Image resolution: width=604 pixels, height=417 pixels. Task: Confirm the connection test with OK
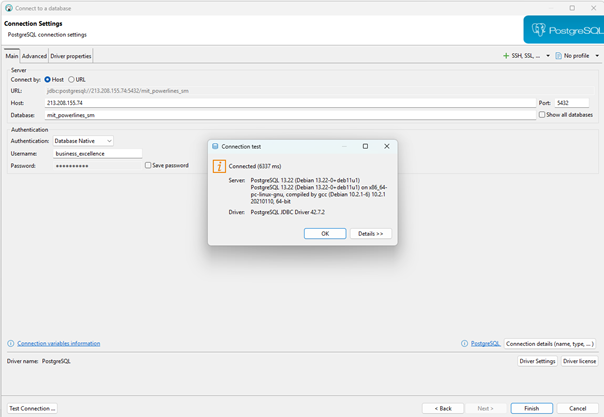coord(325,234)
